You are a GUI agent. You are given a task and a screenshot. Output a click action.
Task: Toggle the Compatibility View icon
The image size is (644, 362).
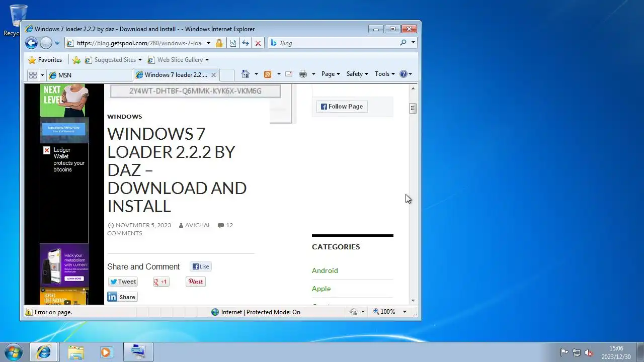[x=233, y=43]
